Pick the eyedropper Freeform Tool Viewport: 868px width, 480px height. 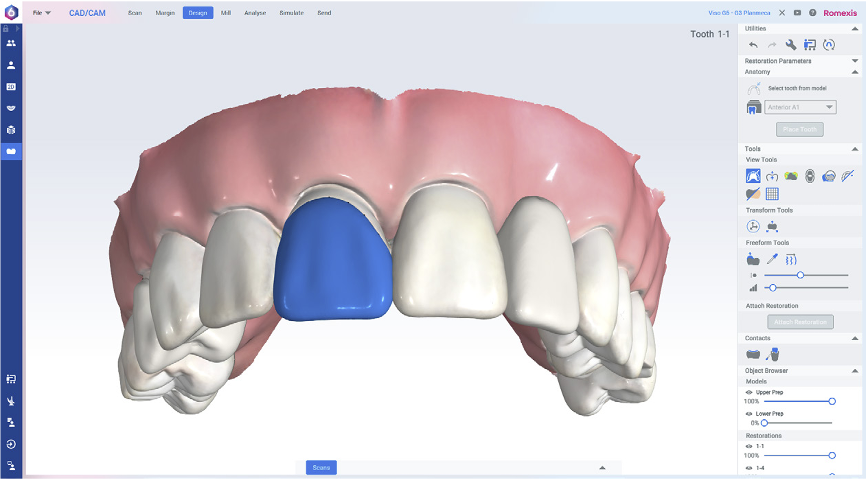pyautogui.click(x=772, y=259)
